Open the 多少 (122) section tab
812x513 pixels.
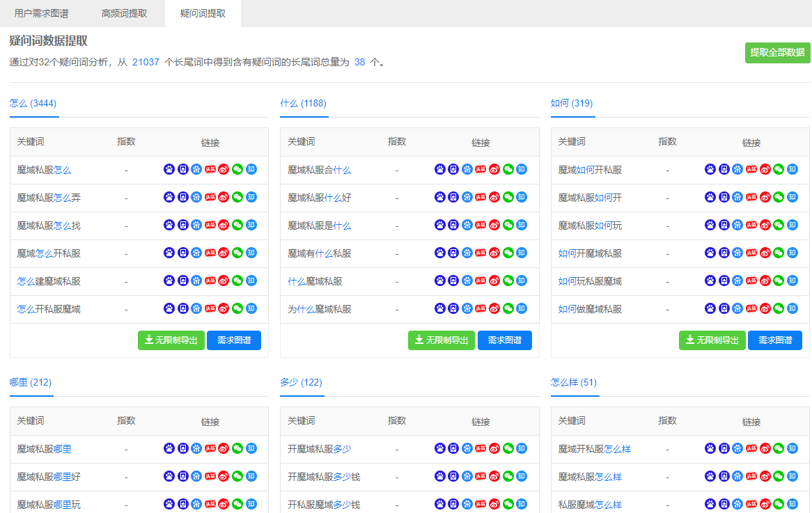pyautogui.click(x=302, y=383)
